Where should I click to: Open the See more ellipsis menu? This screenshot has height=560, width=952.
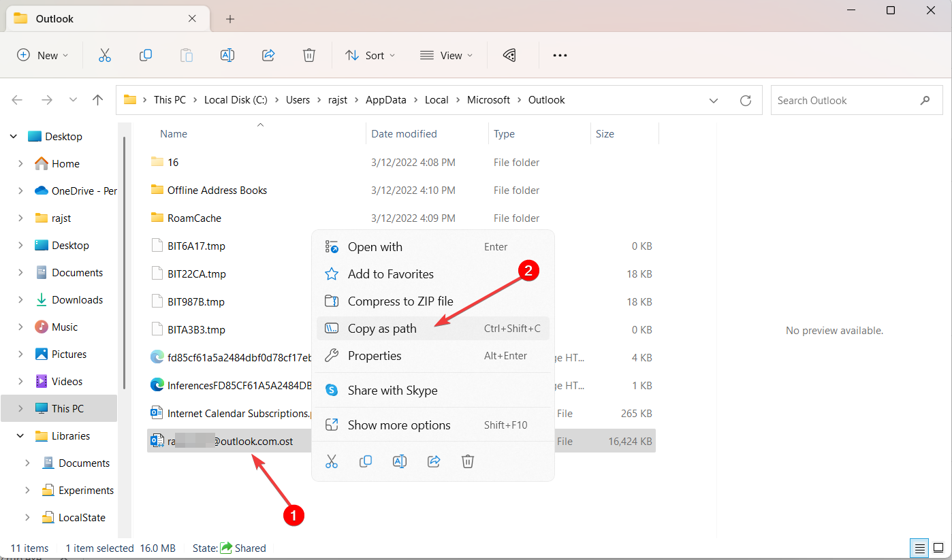560,55
